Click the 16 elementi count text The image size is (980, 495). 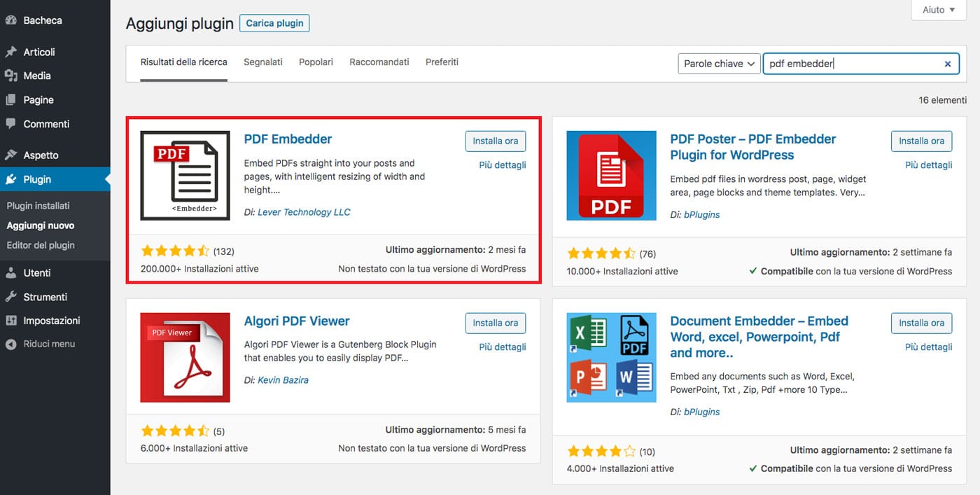click(x=942, y=100)
